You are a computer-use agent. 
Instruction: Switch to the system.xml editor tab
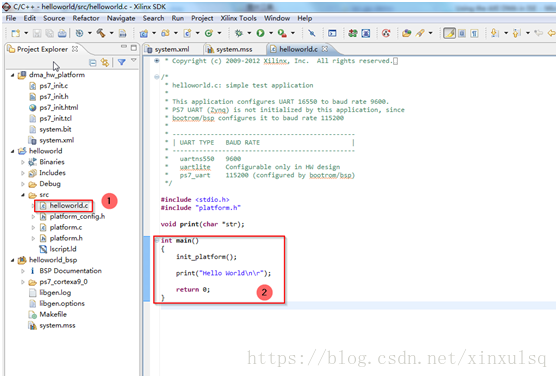point(168,49)
